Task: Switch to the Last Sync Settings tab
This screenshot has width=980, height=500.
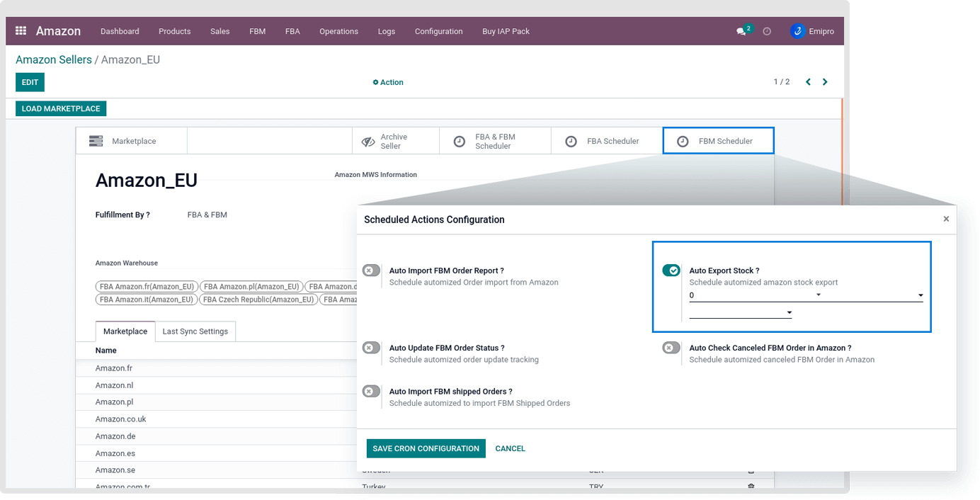Action: click(195, 331)
